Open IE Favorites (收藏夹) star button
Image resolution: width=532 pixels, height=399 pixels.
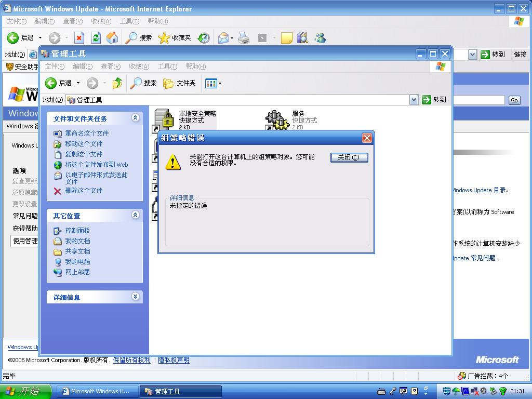click(x=175, y=37)
